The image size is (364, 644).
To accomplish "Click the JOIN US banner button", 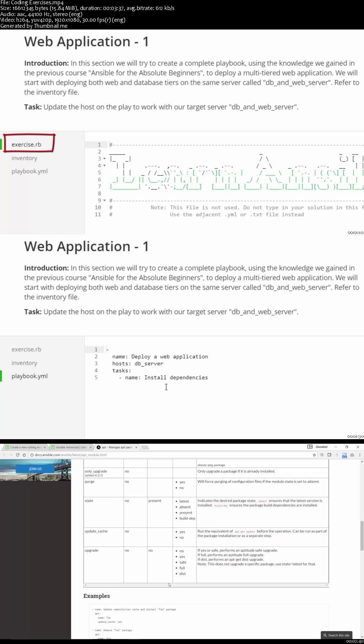I will 35,469.
